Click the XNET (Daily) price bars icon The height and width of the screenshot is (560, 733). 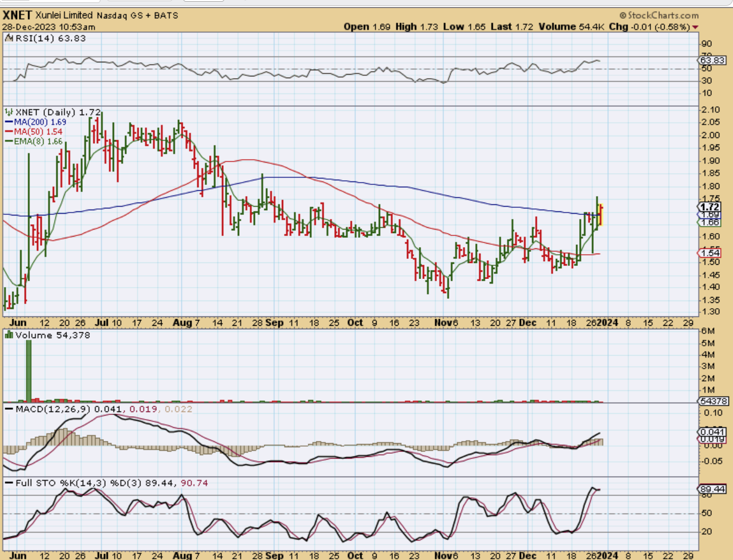[9, 112]
